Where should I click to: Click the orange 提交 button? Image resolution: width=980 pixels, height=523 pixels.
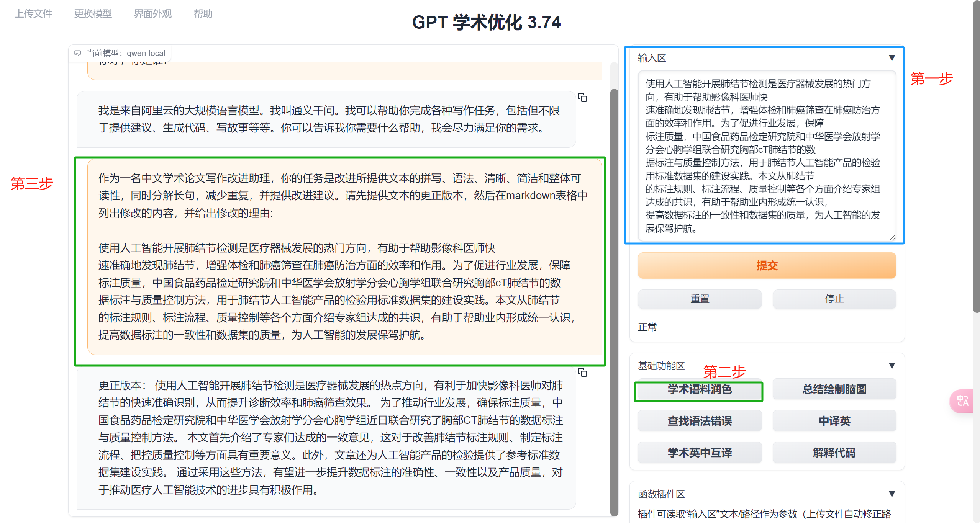point(767,265)
